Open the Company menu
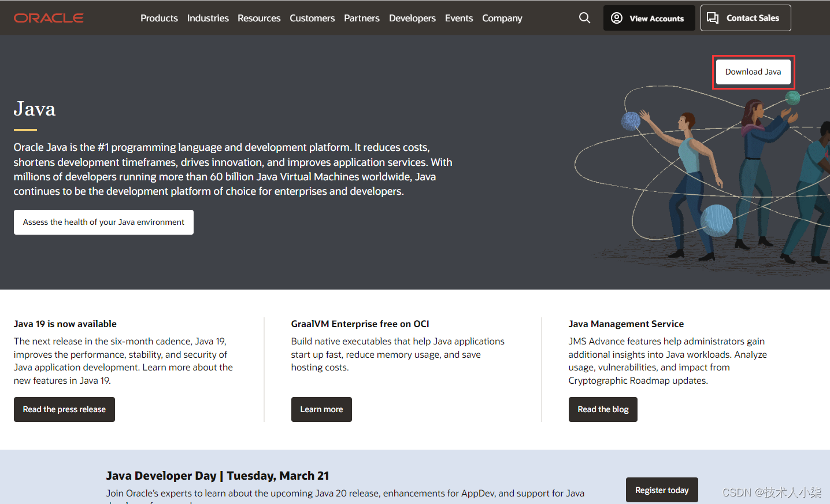This screenshot has width=830, height=504. pos(502,18)
